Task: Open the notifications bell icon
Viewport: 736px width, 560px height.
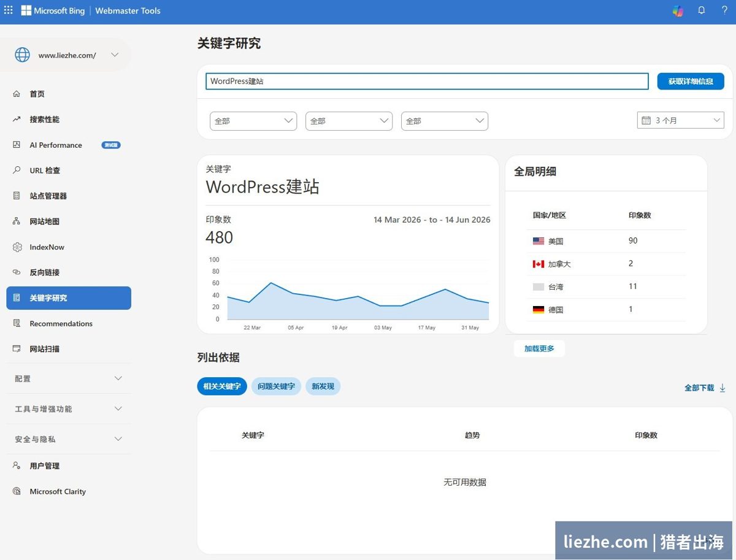Action: [702, 10]
